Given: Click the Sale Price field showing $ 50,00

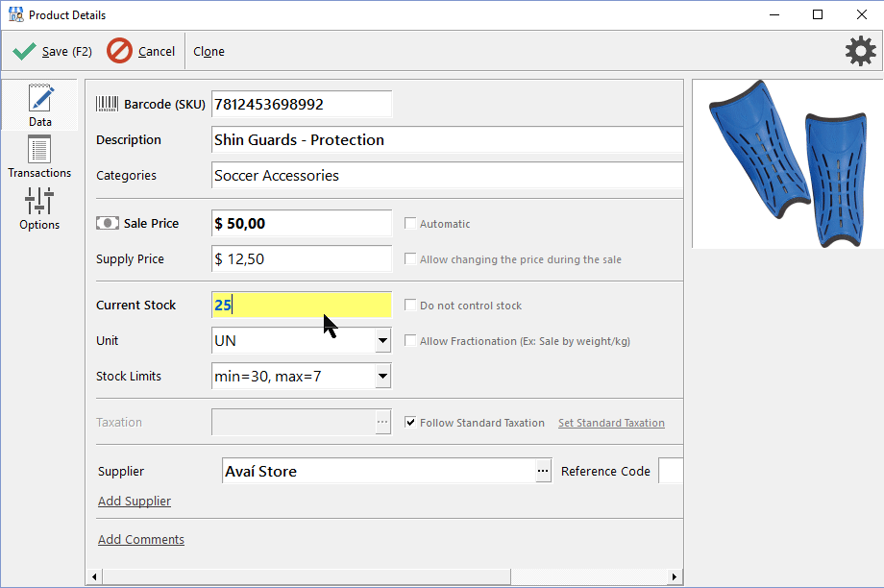Looking at the screenshot, I should coord(302,223).
